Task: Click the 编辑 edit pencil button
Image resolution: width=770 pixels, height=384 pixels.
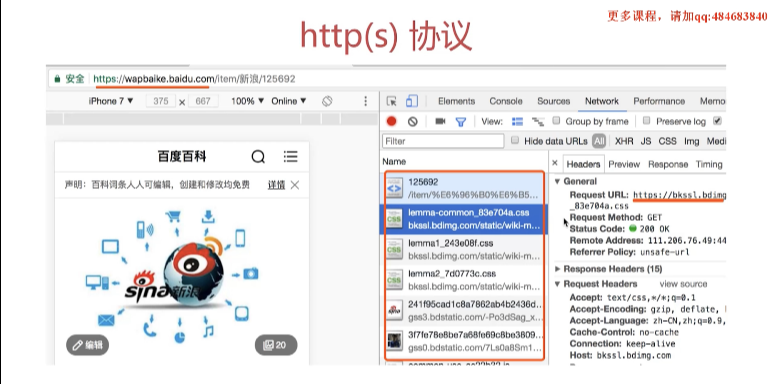Action: pos(87,345)
